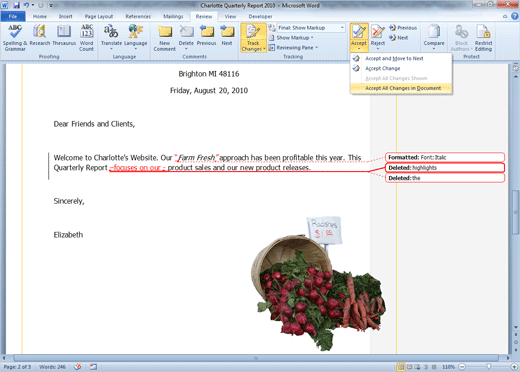Click the proofing errors status icon
The image size is (520, 372).
78,367
